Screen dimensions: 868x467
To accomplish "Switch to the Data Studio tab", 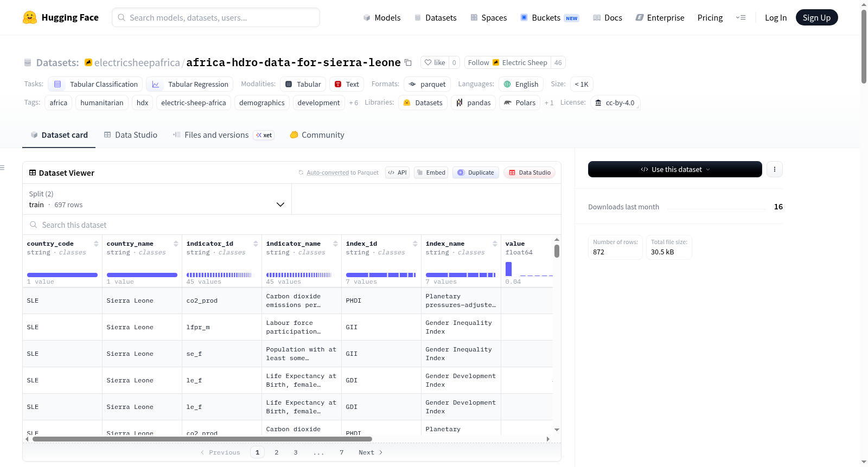I will (131, 135).
